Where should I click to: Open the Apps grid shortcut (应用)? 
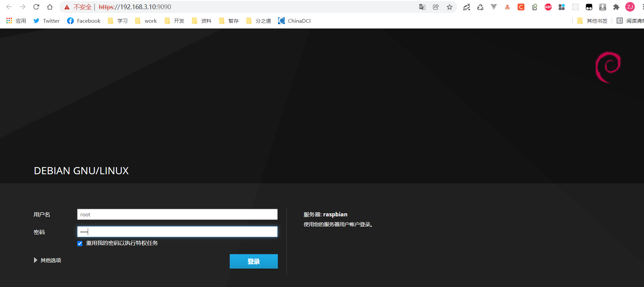(16, 21)
